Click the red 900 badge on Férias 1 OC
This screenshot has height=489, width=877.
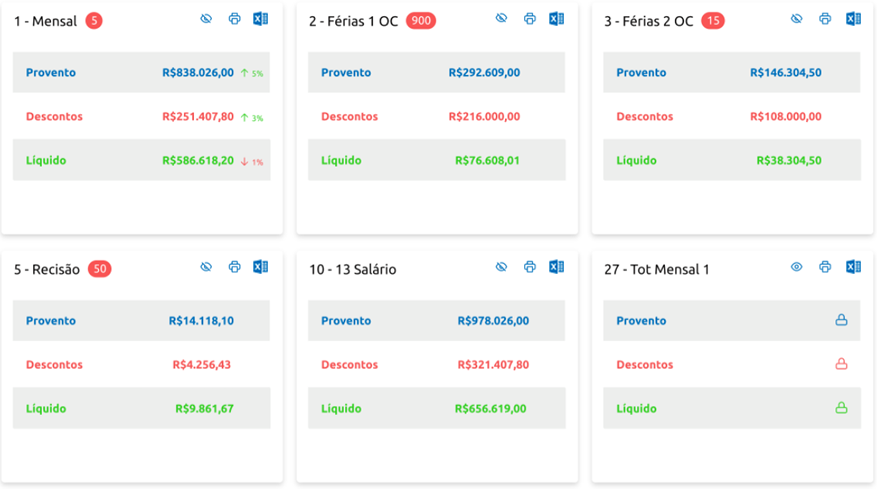click(421, 21)
